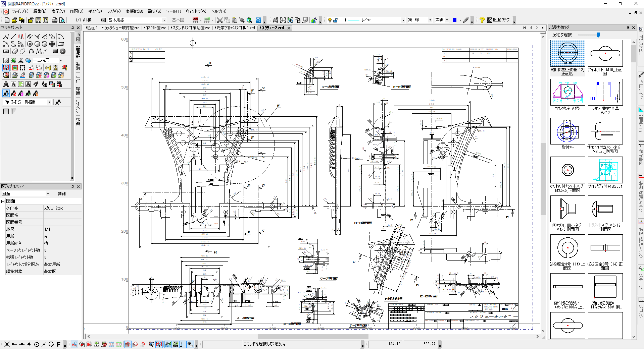This screenshot has width=644, height=349.
Task: Click the insert image tool icon
Action: point(15,68)
